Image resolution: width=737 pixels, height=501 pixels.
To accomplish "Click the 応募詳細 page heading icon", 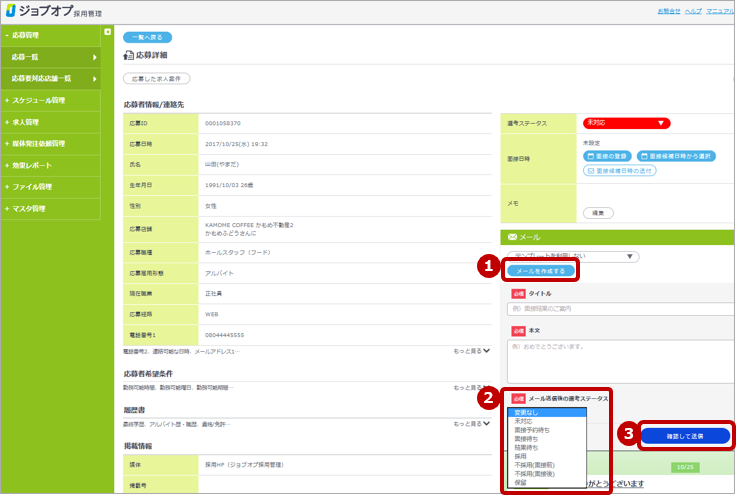I will click(128, 55).
